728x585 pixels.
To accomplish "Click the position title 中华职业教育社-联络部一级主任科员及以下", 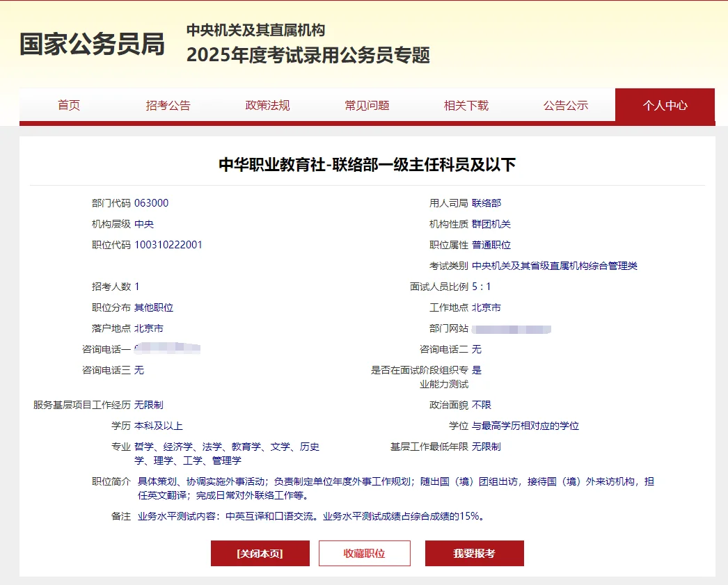I will click(367, 164).
